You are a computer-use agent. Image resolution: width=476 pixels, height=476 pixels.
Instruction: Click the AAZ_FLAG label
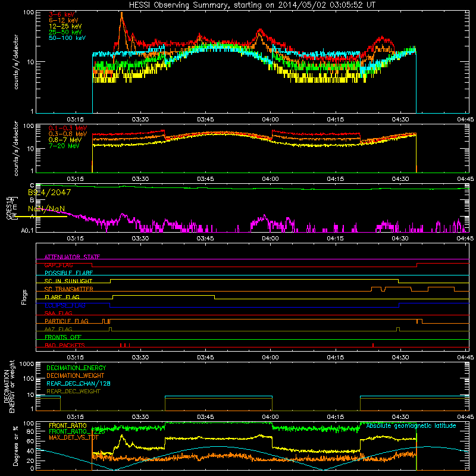pos(58,329)
